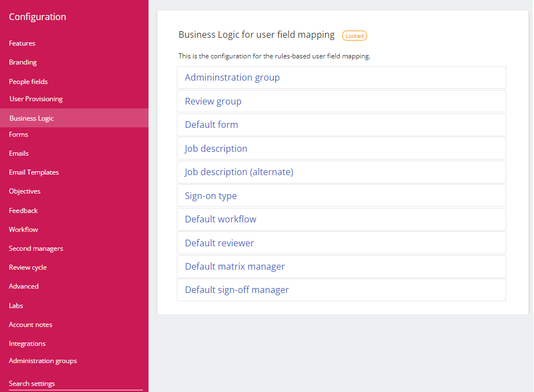
Task: Expand the Sign-on type section
Action: 211,196
